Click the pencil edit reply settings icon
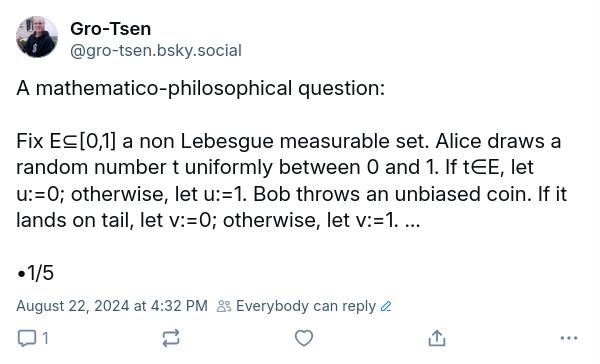Image resolution: width=600 pixels, height=364 pixels. [386, 306]
